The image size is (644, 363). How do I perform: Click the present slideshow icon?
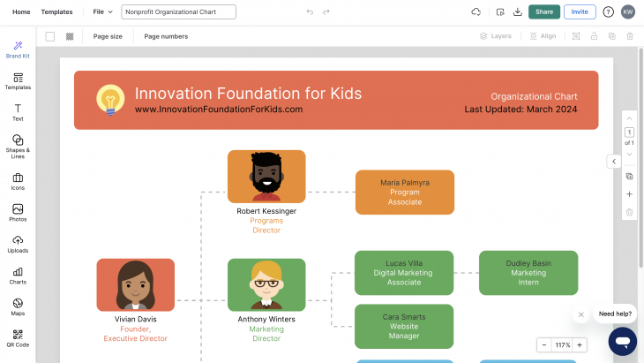[x=500, y=12]
